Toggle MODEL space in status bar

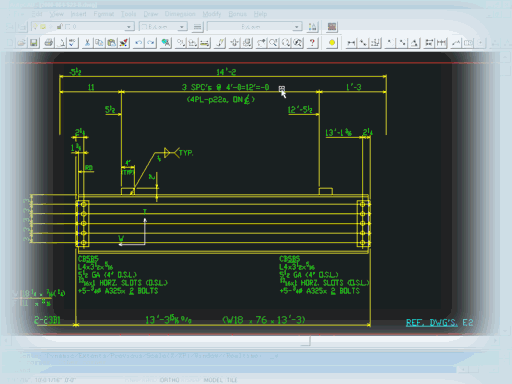coord(213,380)
